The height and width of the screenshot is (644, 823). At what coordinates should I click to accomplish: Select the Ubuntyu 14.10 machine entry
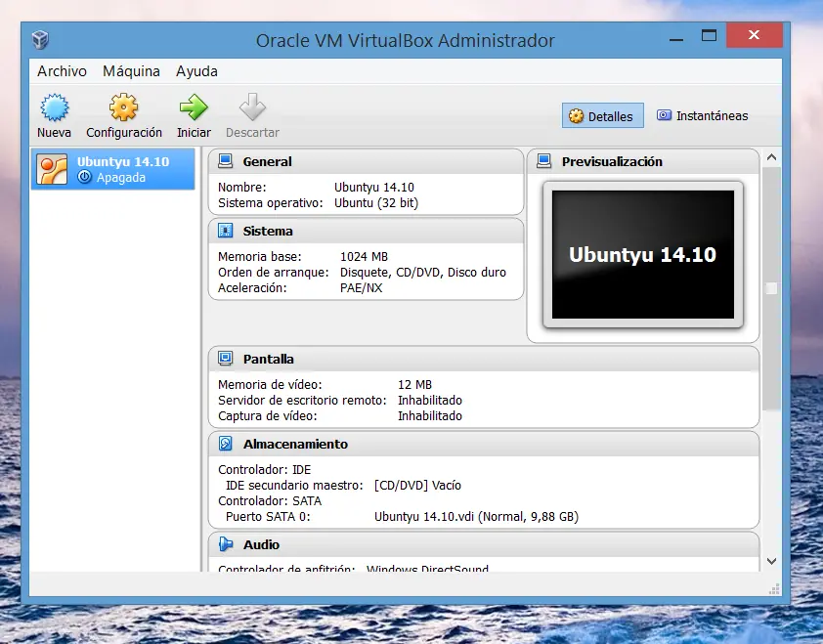(x=112, y=169)
